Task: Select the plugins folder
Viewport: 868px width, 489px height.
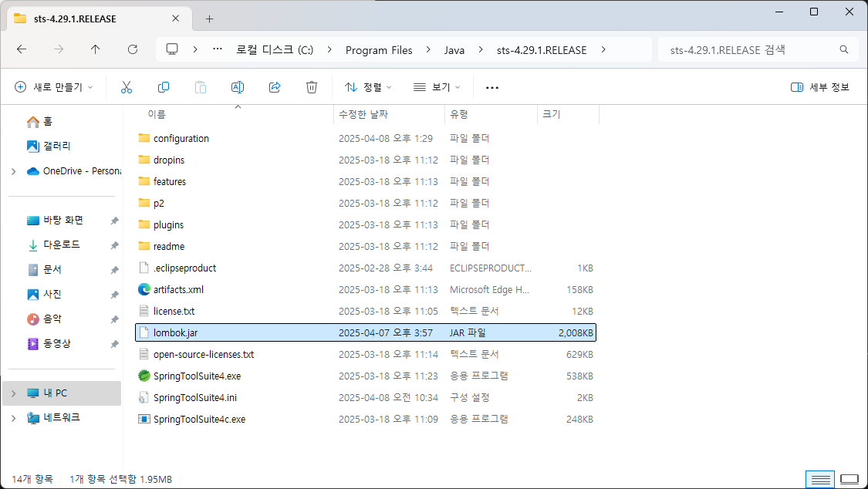Action: (366, 224)
